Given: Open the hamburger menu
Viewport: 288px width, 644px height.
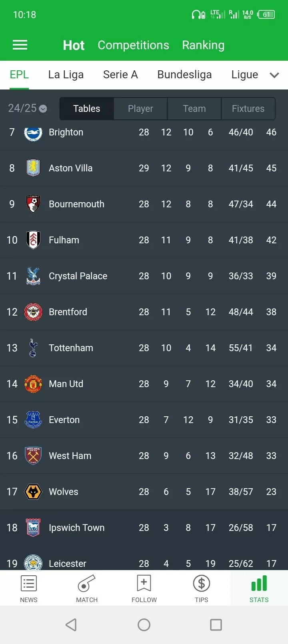Looking at the screenshot, I should coord(20,45).
